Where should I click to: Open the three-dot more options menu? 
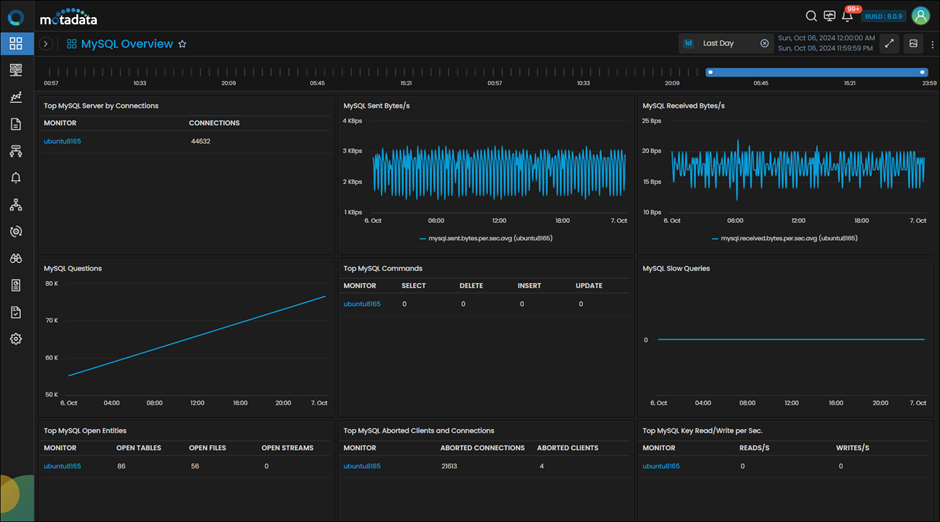tap(932, 44)
